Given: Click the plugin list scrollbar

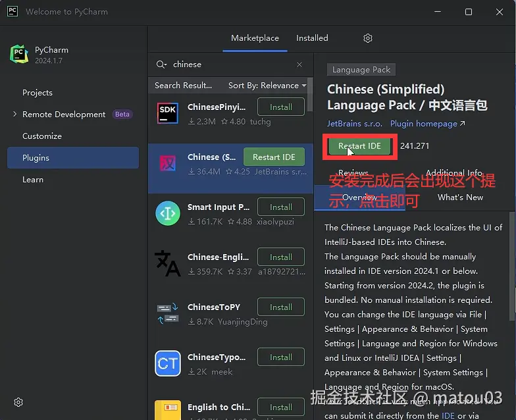Looking at the screenshot, I should pyautogui.click(x=309, y=95).
